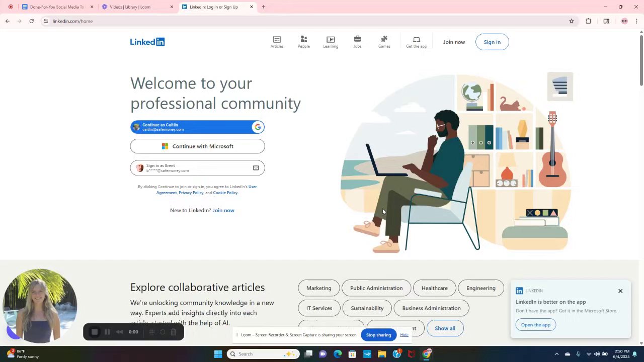
Task: Click the envelope icon in Sign in as Brent
Action: point(256,168)
